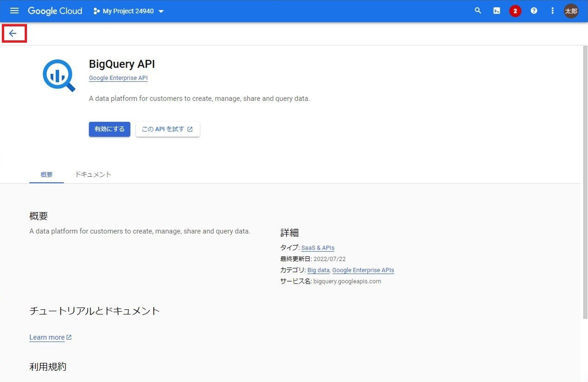Image resolution: width=588 pixels, height=382 pixels.
Task: Open the help question mark icon
Action: 534,11
